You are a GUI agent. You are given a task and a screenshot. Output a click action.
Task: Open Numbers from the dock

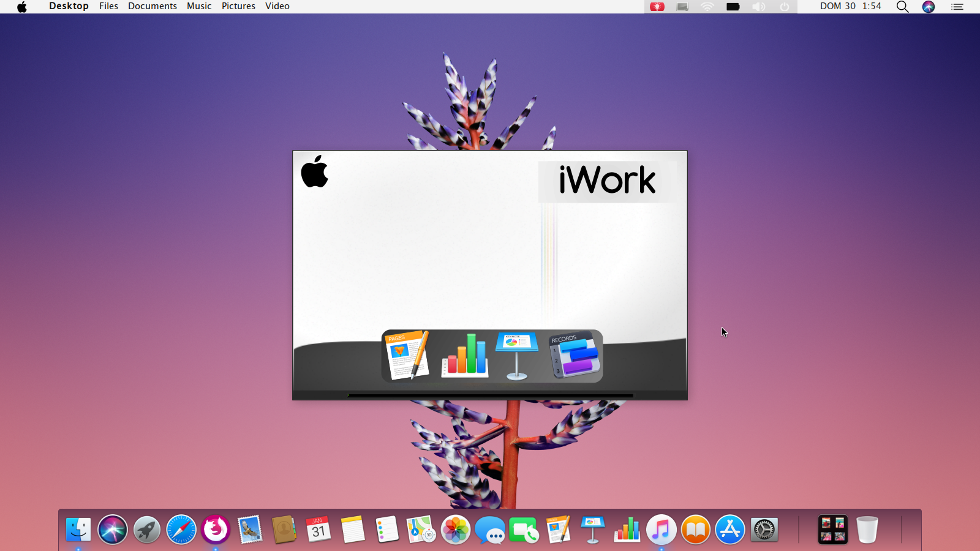[x=627, y=530]
